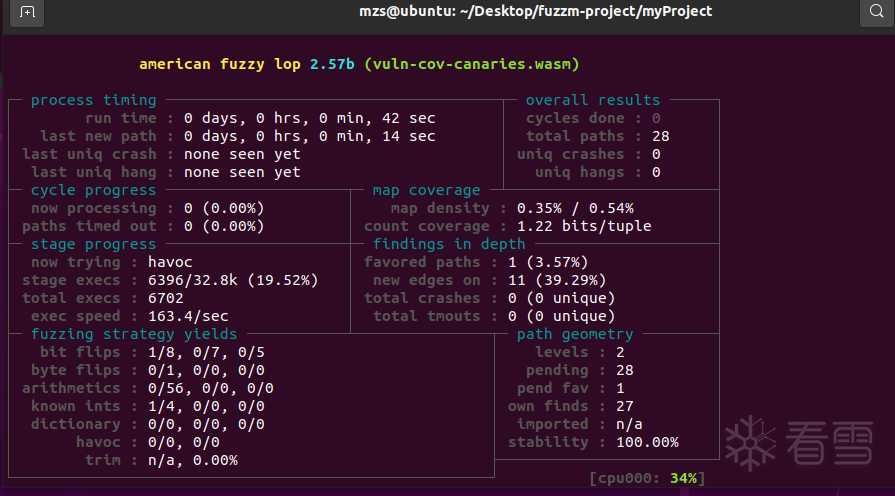Select the arithmetics value 0/56, 0/0, 0/0
Image resolution: width=895 pixels, height=496 pixels.
coord(211,388)
